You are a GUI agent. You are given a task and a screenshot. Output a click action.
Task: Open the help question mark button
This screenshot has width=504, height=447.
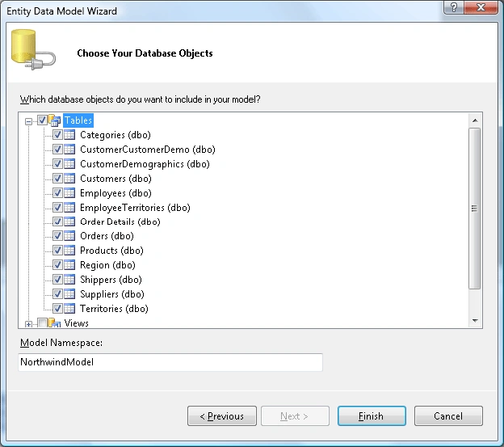(454, 7)
